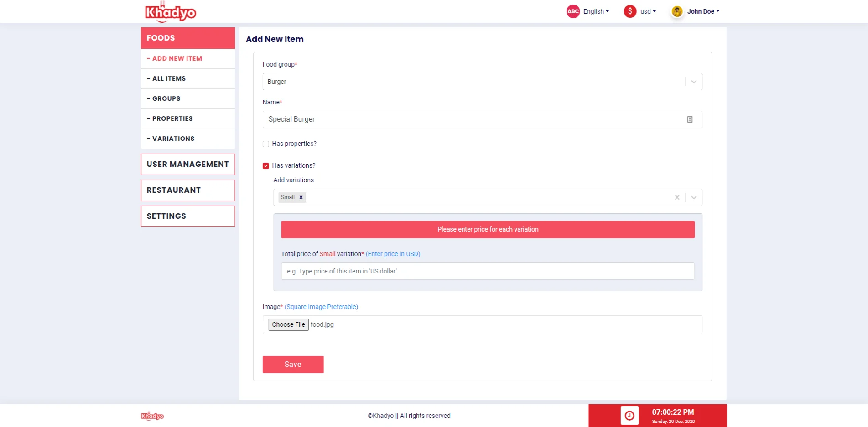Click John Doe's avatar picture

point(677,11)
